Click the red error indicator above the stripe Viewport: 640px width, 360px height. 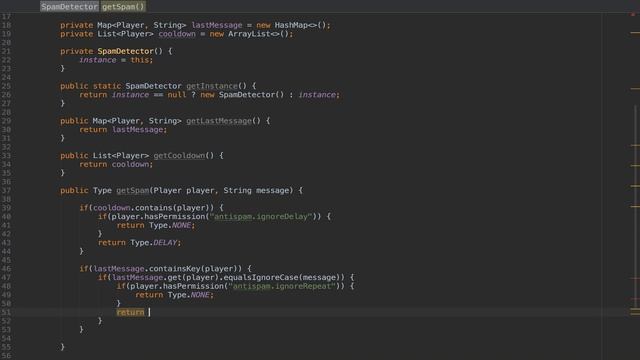pos(633,14)
